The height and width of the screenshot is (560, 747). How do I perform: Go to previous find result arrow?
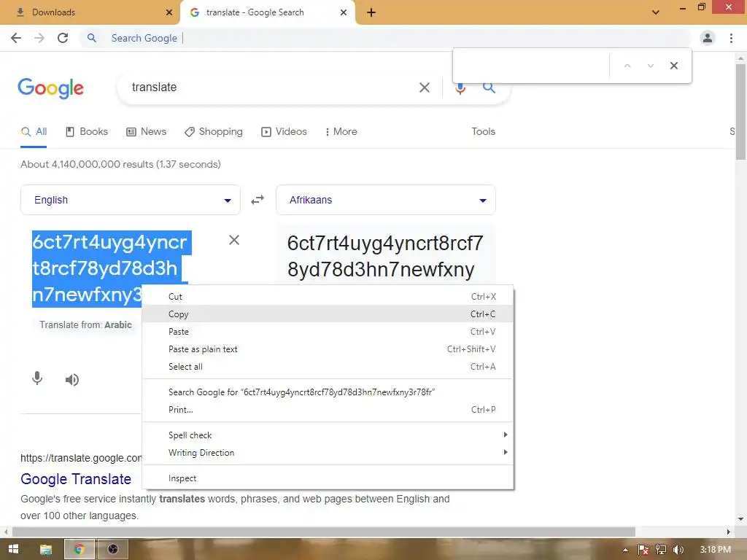coord(627,66)
